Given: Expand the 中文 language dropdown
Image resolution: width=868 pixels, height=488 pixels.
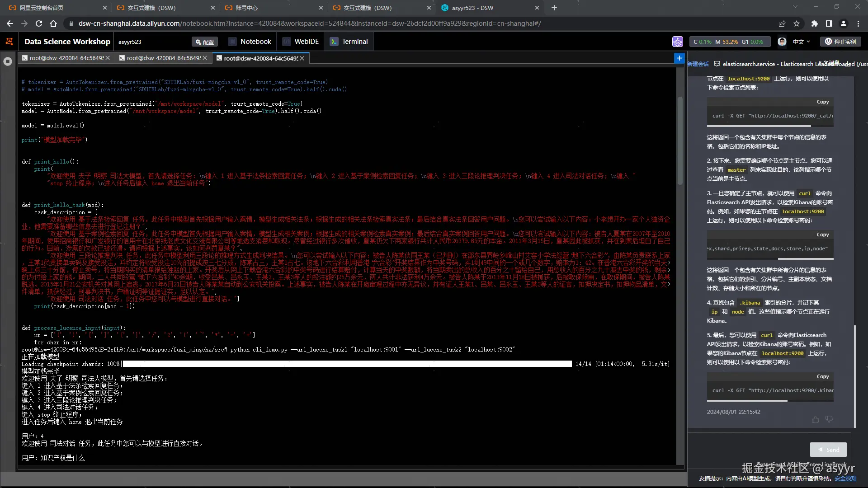Looking at the screenshot, I should coord(801,42).
